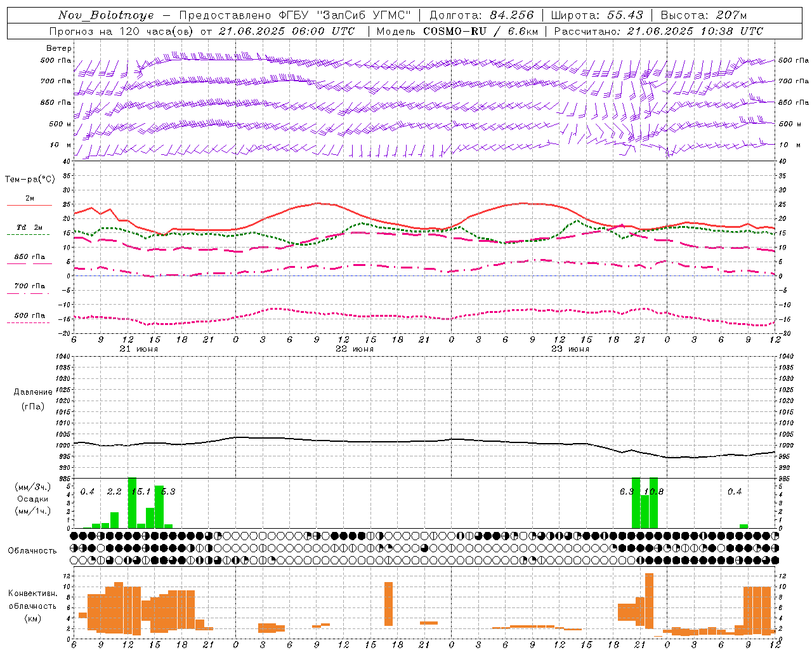The width and height of the screenshot is (812, 650).
Task: Click the dash-dot line sample under 700 гПа legend
Action: tap(28, 293)
